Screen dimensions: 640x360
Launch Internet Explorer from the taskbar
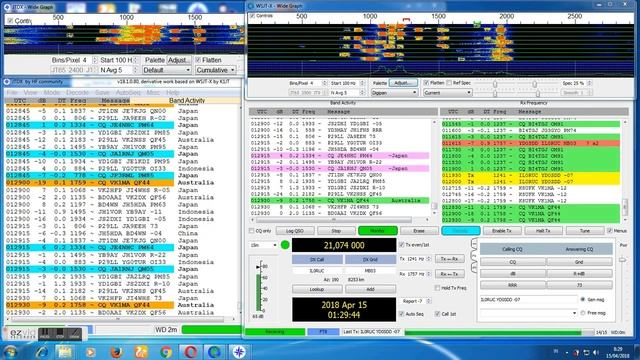pyautogui.click(x=41, y=351)
